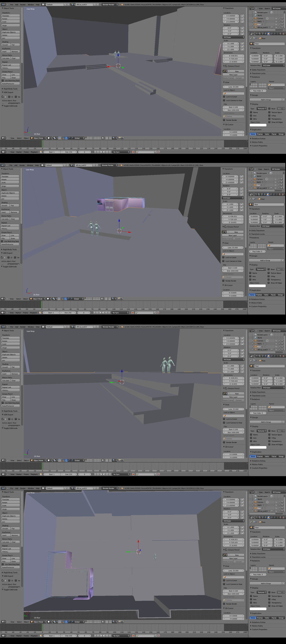Hide floor via eye icon in third screenshot

tap(276, 347)
